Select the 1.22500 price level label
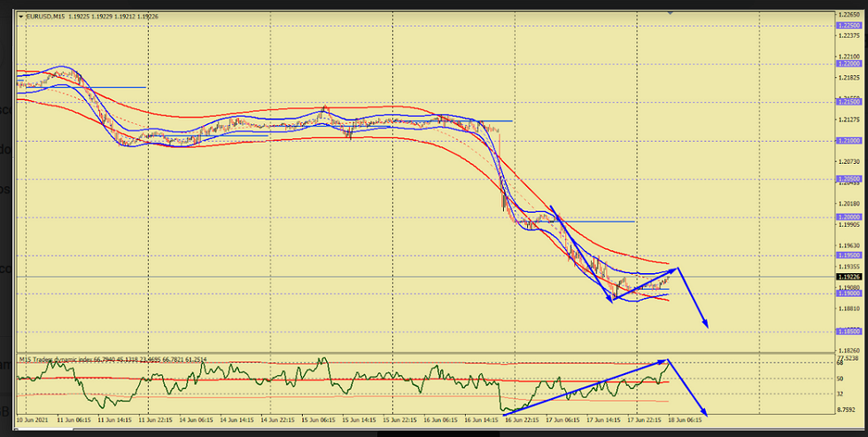 point(849,26)
